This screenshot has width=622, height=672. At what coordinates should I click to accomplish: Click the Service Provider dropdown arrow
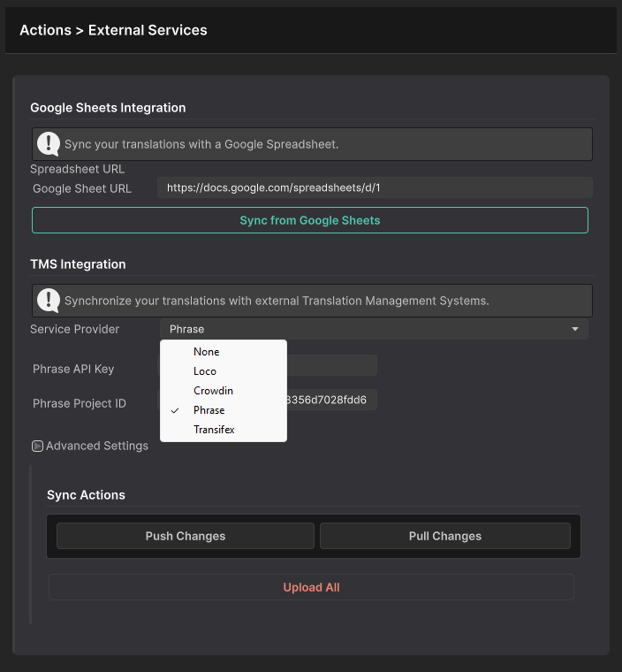pos(575,329)
